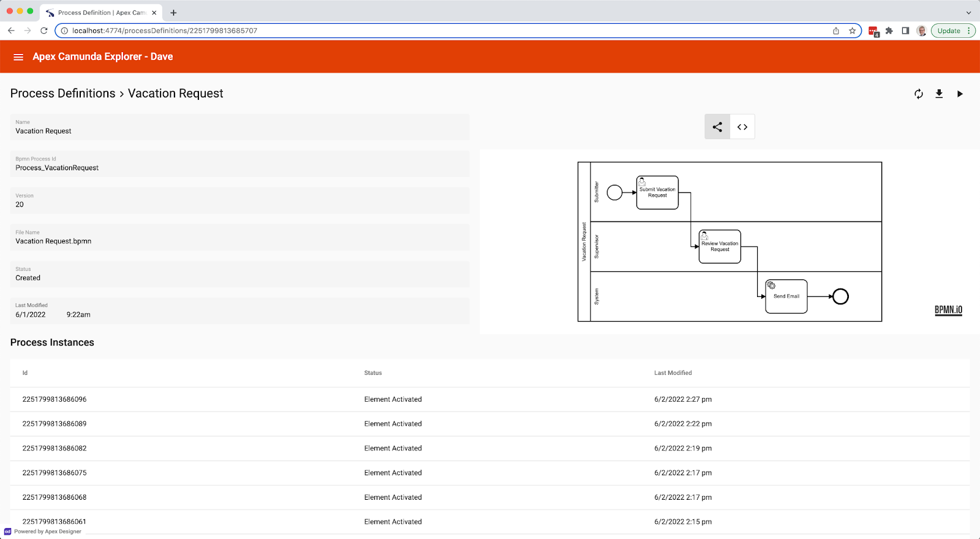The height and width of the screenshot is (539, 980).
Task: Start a new process instance with play icon
Action: coord(960,94)
